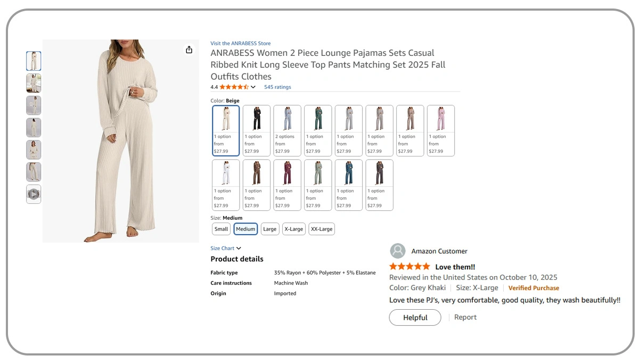The width and height of the screenshot is (640, 364).
Task: View the second product image thumbnail
Action: point(34,84)
